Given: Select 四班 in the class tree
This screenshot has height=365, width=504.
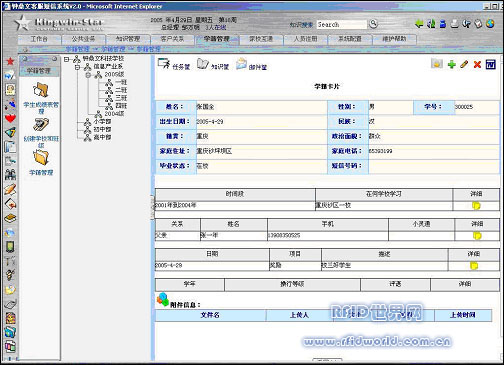Looking at the screenshot, I should coord(121,106).
